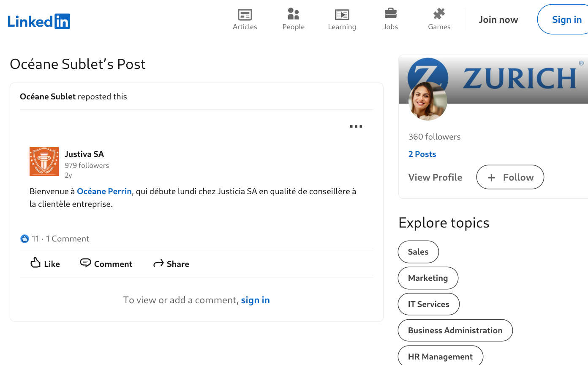Click sign in link under comments
Image resolution: width=588 pixels, height=365 pixels.
click(255, 300)
